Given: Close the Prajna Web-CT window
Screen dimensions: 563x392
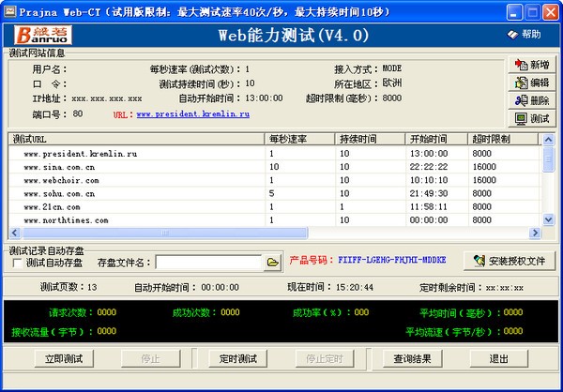Looking at the screenshot, I should (x=550, y=13).
